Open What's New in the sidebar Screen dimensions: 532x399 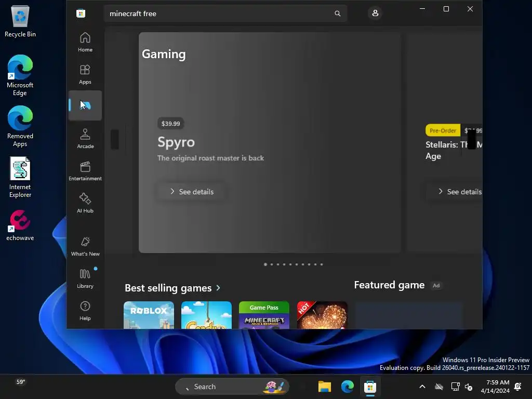tap(85, 246)
